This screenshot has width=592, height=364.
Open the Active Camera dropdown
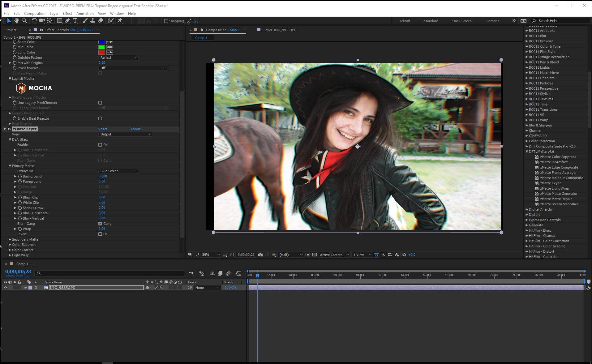[334, 255]
